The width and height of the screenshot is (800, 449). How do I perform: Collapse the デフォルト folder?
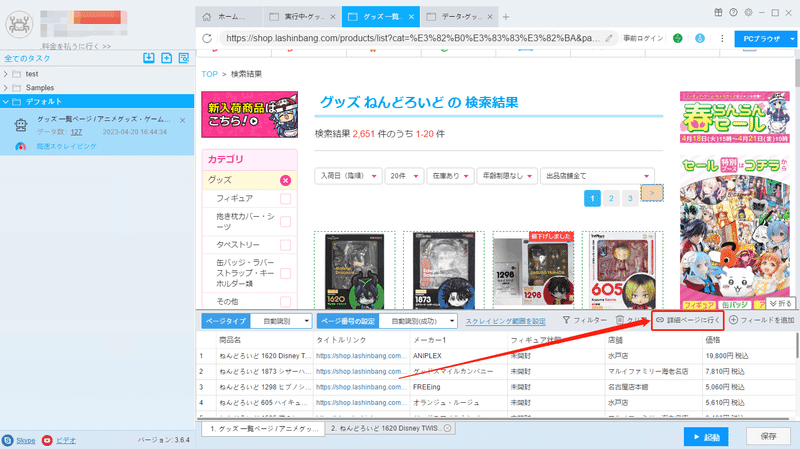(6, 102)
